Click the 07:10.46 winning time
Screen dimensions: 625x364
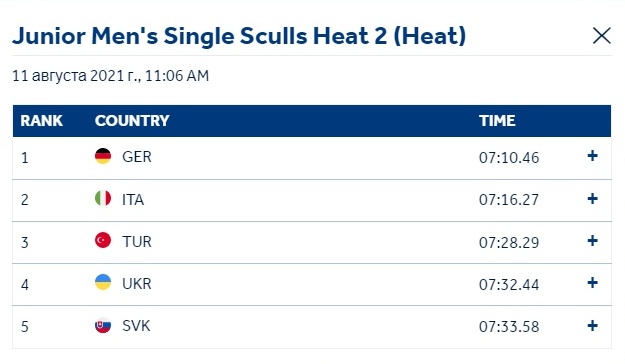point(509,158)
